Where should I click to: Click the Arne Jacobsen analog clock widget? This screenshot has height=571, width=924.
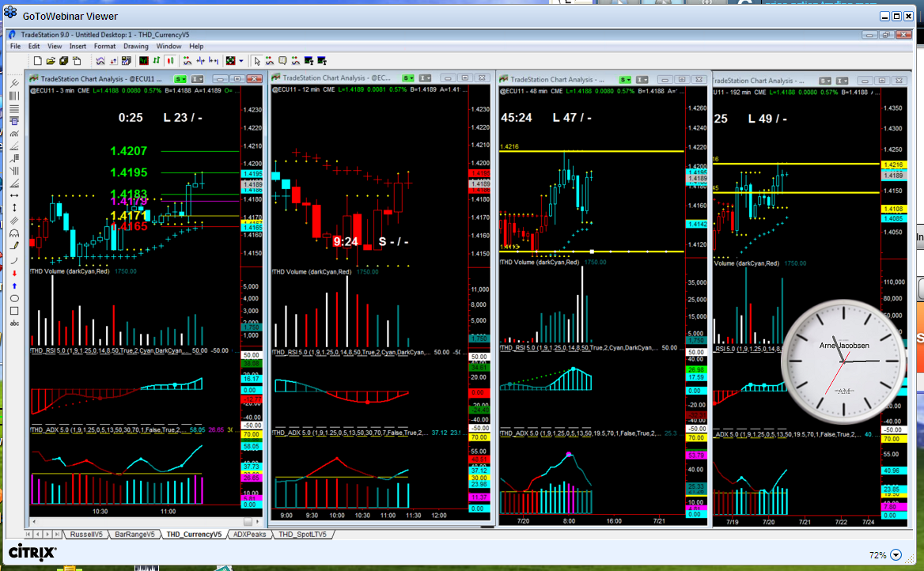pos(844,361)
